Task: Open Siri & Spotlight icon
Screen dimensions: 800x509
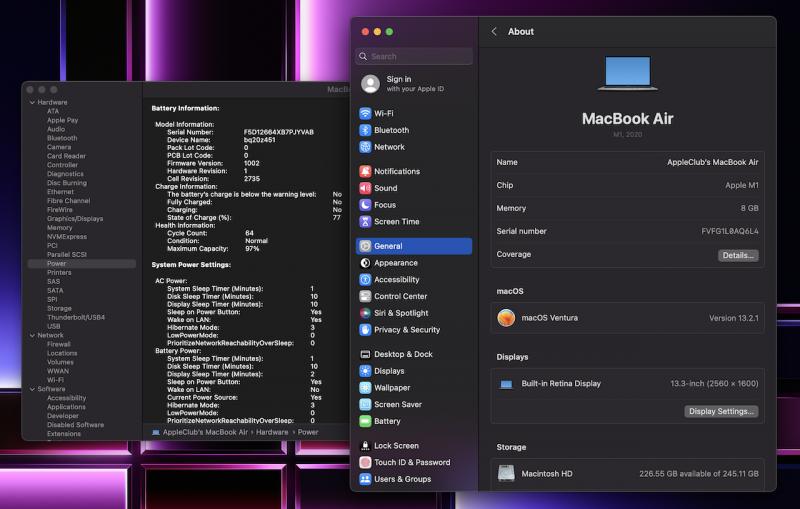Action: tap(365, 313)
